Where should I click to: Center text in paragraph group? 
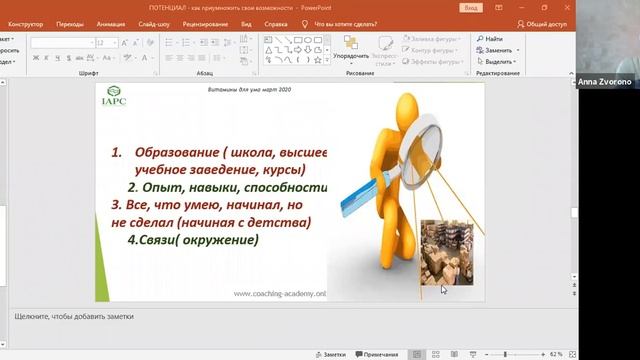[x=180, y=58]
